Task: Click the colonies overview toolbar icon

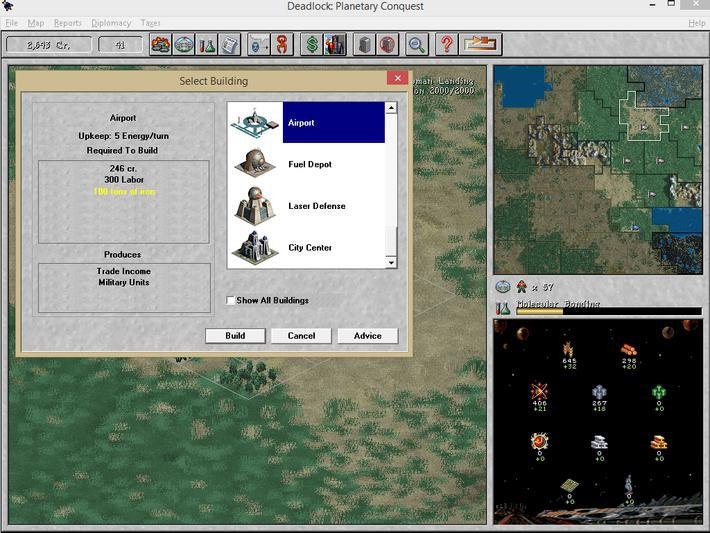Action: pyautogui.click(x=160, y=44)
